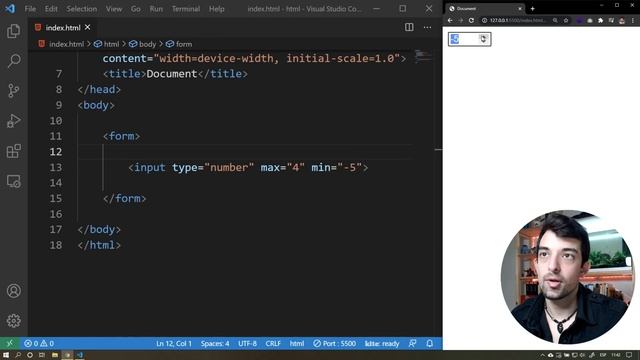
Task: Click the browser back arrow
Action: click(x=450, y=20)
